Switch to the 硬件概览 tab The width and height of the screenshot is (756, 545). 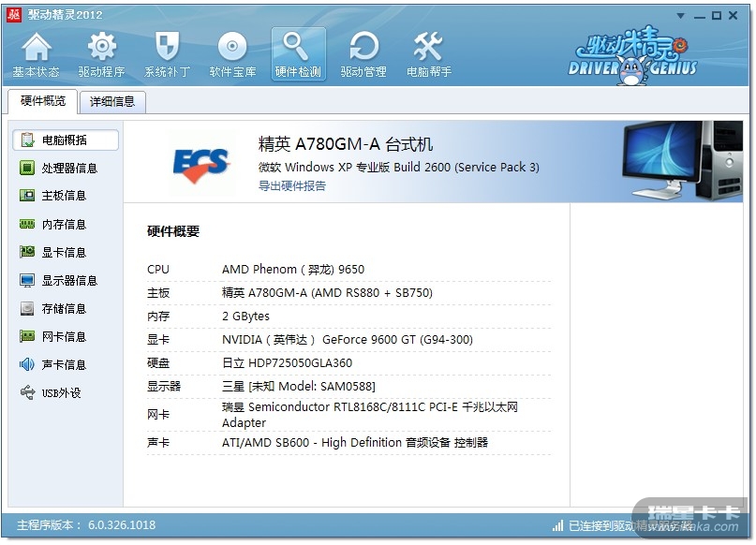point(43,101)
